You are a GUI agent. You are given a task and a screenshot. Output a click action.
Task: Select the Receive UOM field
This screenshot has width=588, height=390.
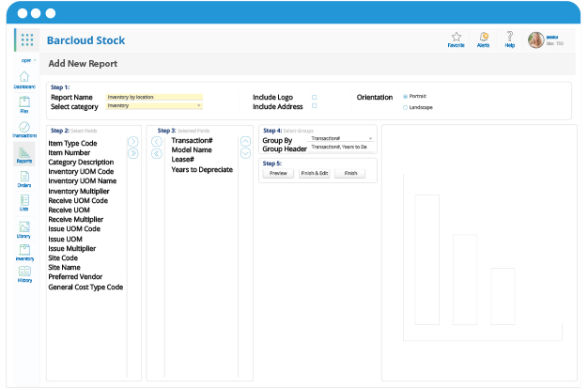69,210
